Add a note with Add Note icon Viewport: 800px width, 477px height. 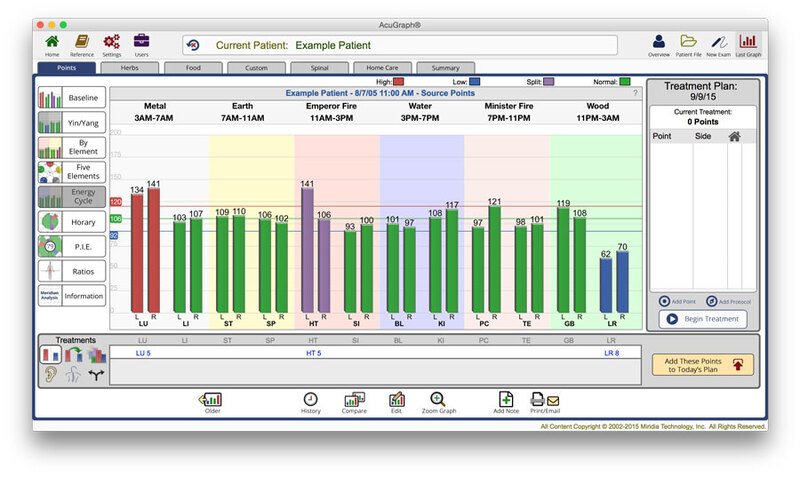(505, 402)
